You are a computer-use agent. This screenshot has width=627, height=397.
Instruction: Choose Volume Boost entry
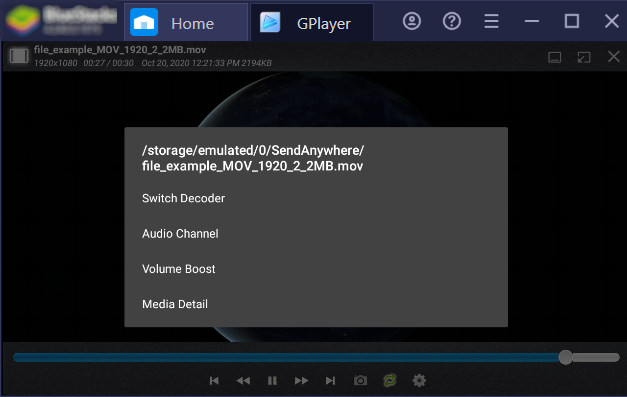click(316, 269)
